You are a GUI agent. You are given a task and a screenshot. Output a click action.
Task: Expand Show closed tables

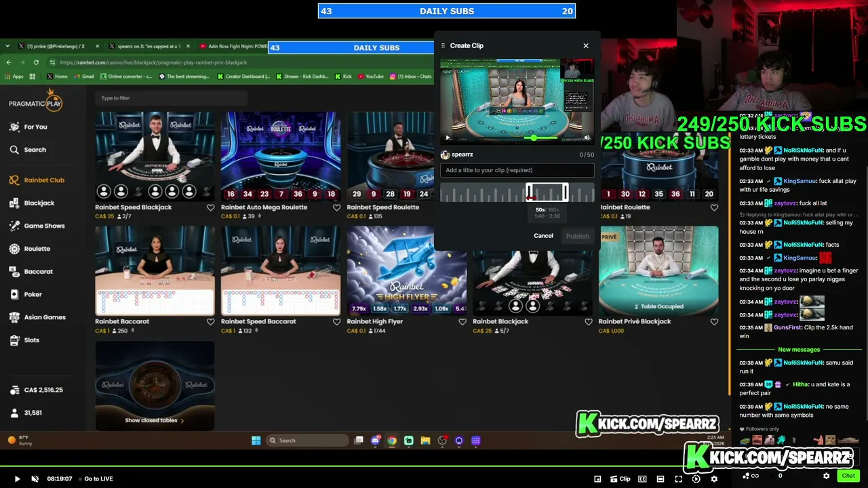point(155,420)
